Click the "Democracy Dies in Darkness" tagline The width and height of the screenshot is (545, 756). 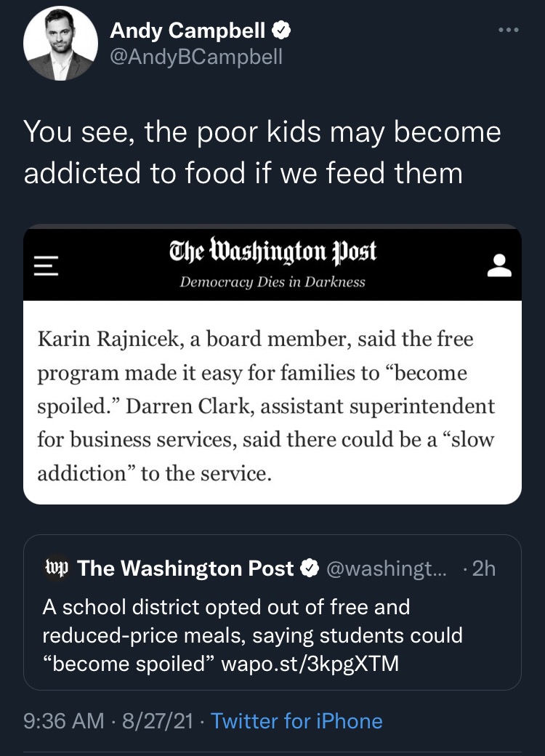pos(272,282)
